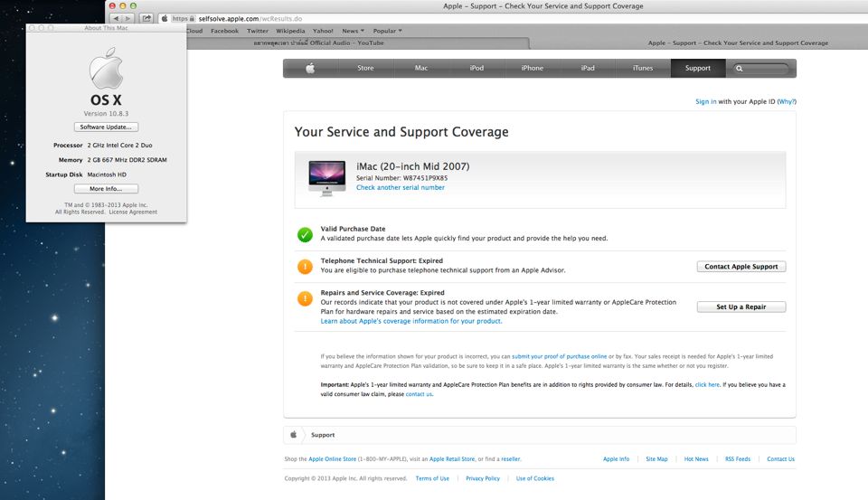Click Hot News footer link
Screen dimensions: 868x500
coord(696,459)
